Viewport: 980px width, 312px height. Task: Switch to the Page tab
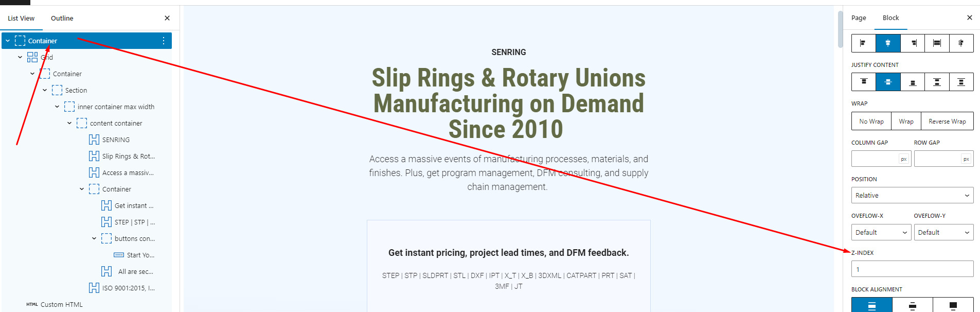859,18
